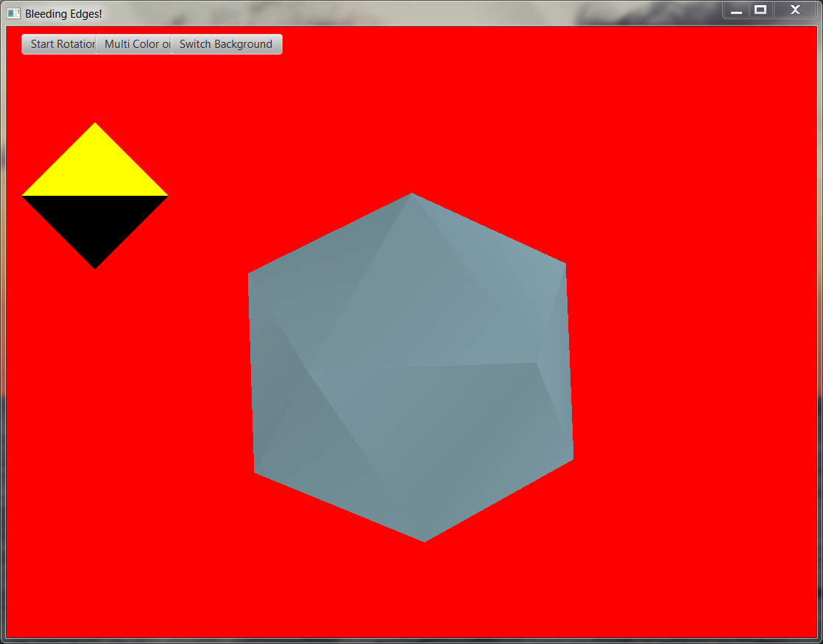Minimize the Bleeding Edges window
The width and height of the screenshot is (823, 644).
pos(736,10)
